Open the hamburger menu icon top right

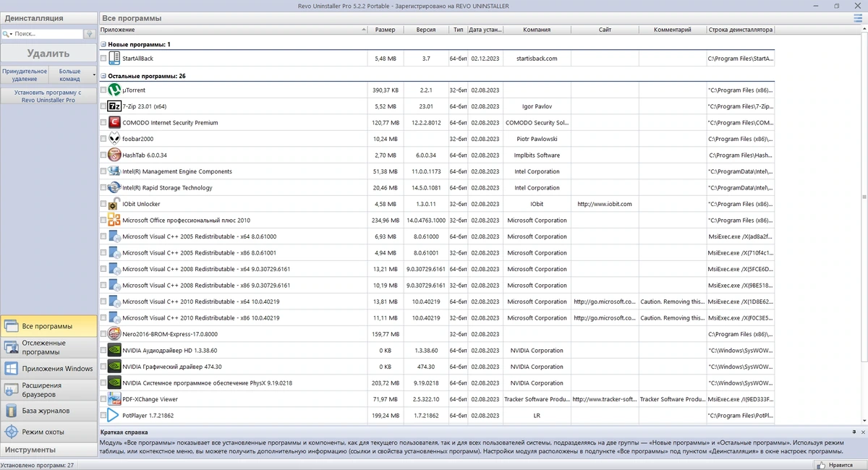click(858, 18)
